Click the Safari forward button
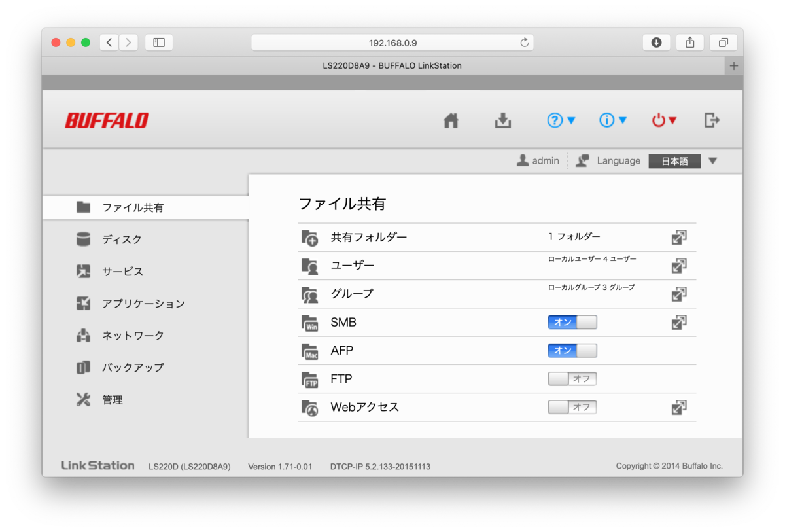Image resolution: width=785 pixels, height=532 pixels. point(128,43)
